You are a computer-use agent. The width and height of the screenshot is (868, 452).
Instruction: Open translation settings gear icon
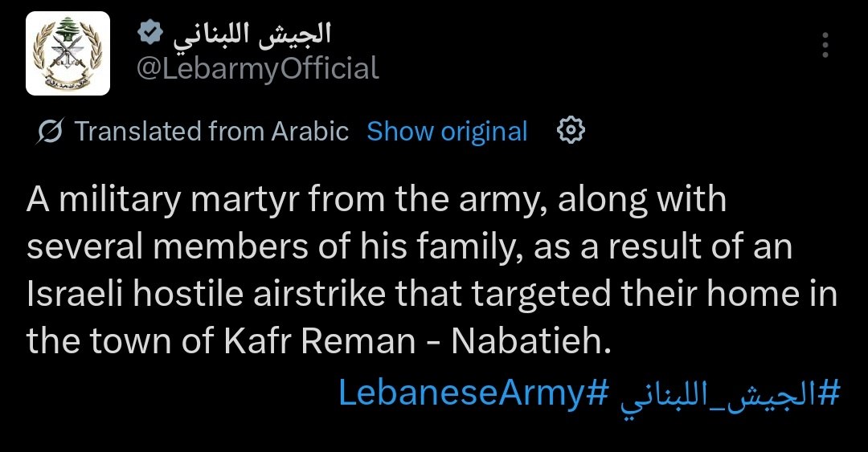[571, 130]
